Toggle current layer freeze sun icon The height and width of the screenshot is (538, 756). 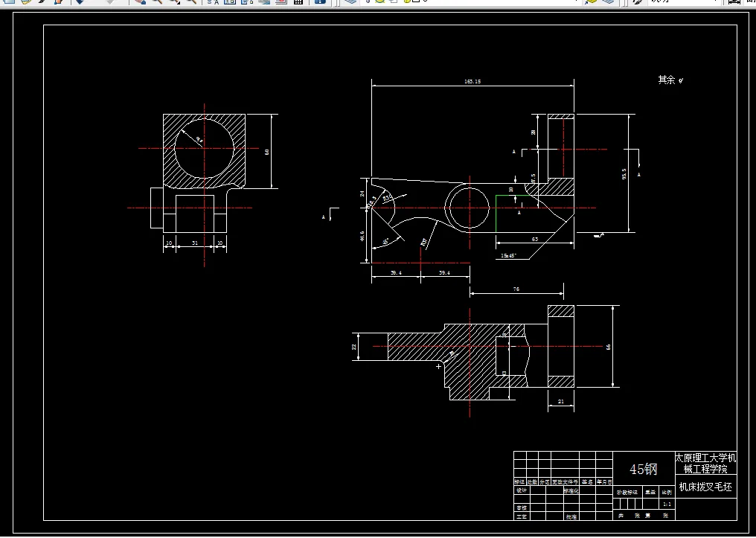point(380,1)
